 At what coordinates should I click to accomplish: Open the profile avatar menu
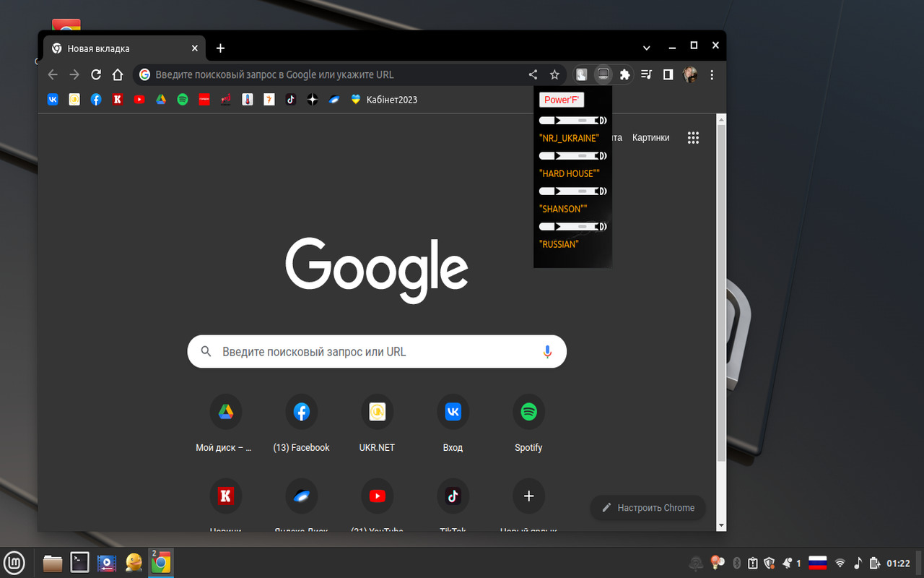[690, 74]
